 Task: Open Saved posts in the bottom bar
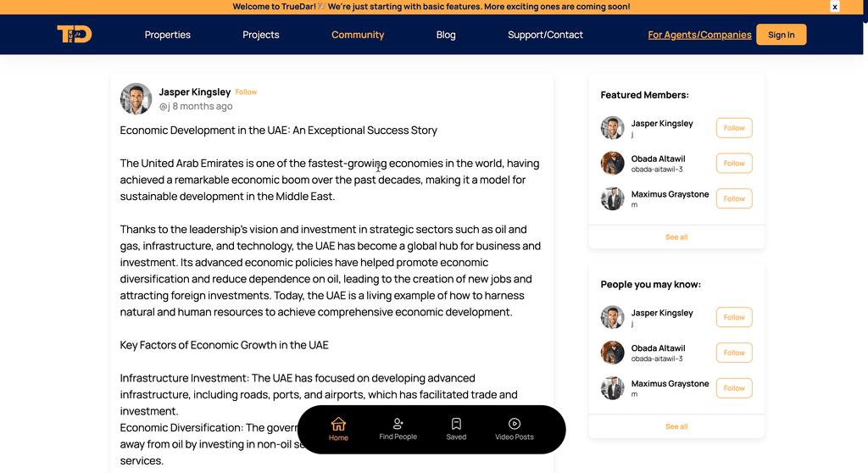point(456,429)
